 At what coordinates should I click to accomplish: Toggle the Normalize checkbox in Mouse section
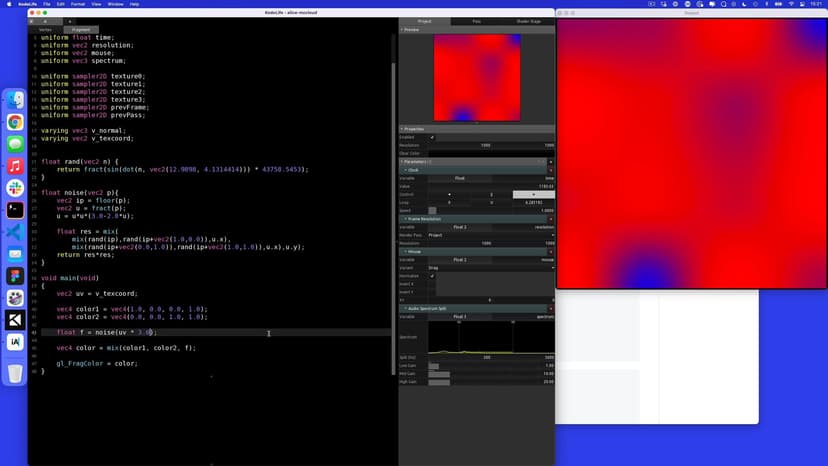pyautogui.click(x=432, y=276)
